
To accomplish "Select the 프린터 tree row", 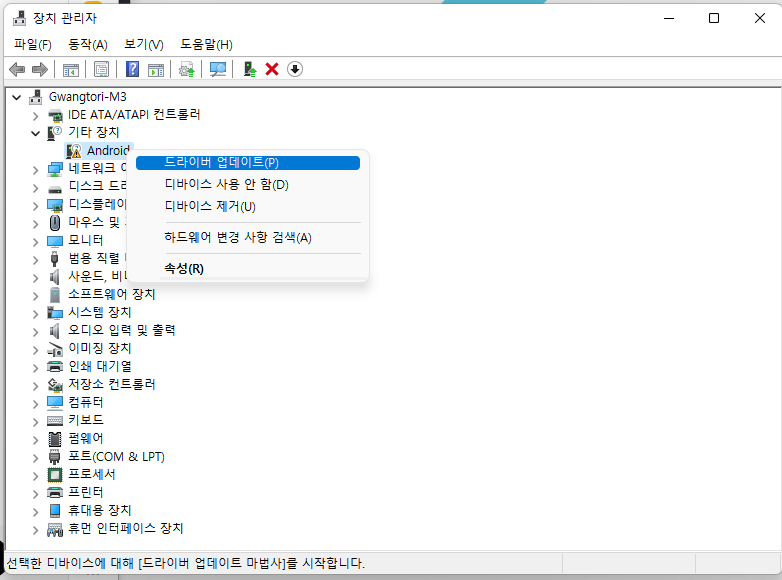I will click(75, 492).
